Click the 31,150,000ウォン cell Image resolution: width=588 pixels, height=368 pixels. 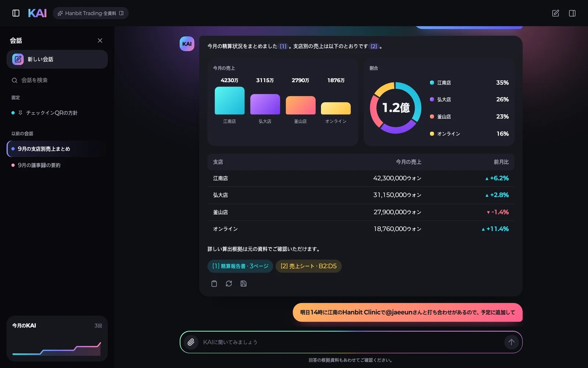pos(397,195)
